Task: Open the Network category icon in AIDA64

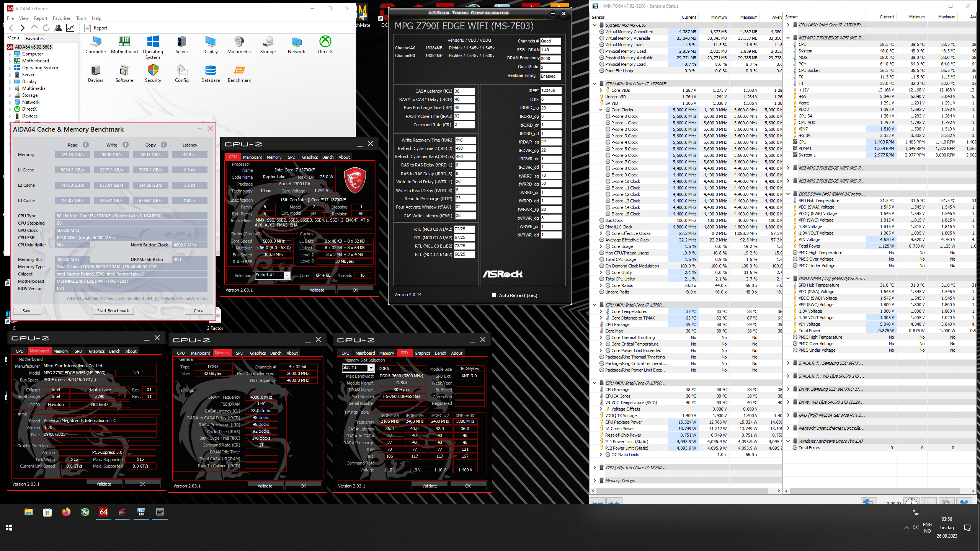Action: 297,45
